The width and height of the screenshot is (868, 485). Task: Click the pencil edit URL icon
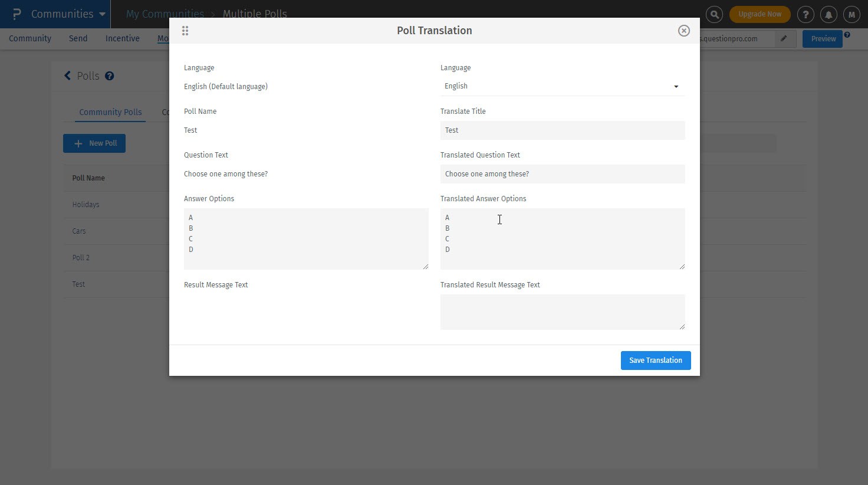(784, 39)
